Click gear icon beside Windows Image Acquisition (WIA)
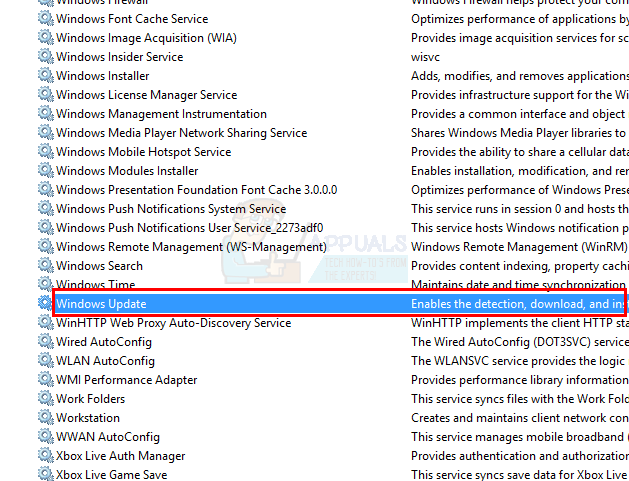This screenshot has width=629, height=481. 46,38
